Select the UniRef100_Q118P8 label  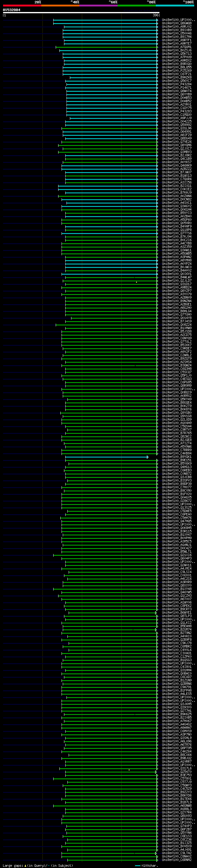(176, 230)
